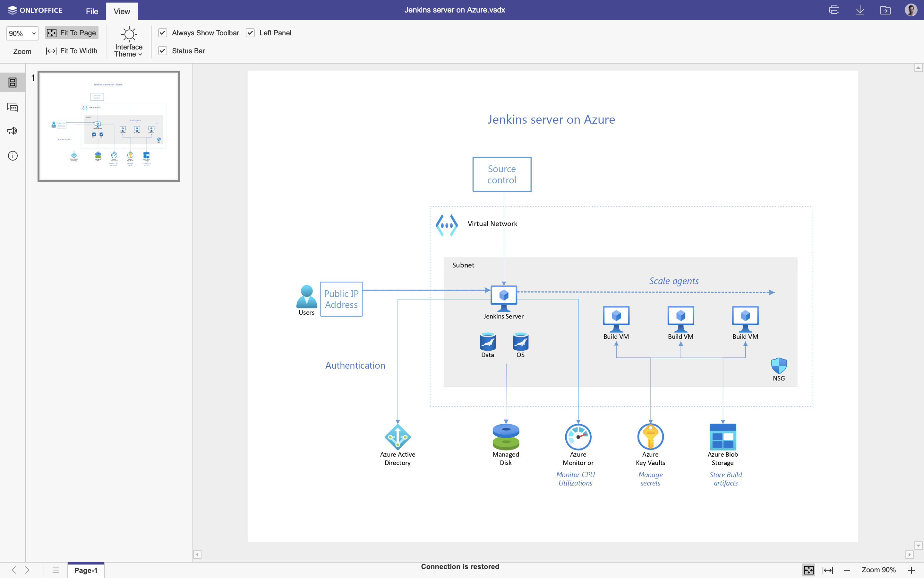Click the Managed Disk icon

click(506, 437)
